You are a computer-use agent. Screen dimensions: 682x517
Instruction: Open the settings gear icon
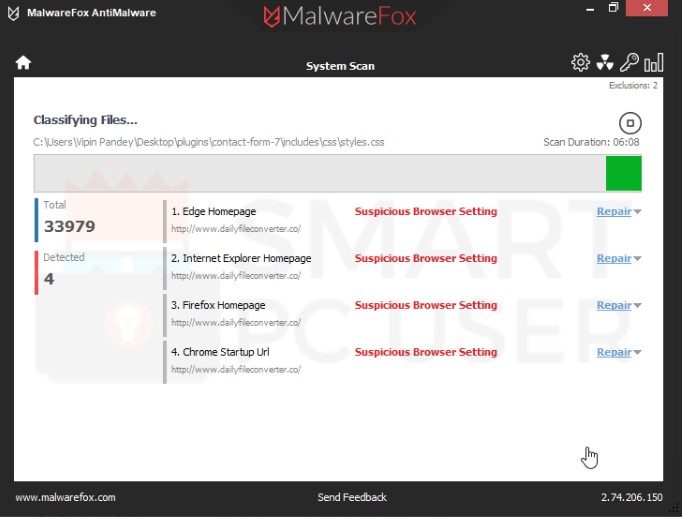580,63
